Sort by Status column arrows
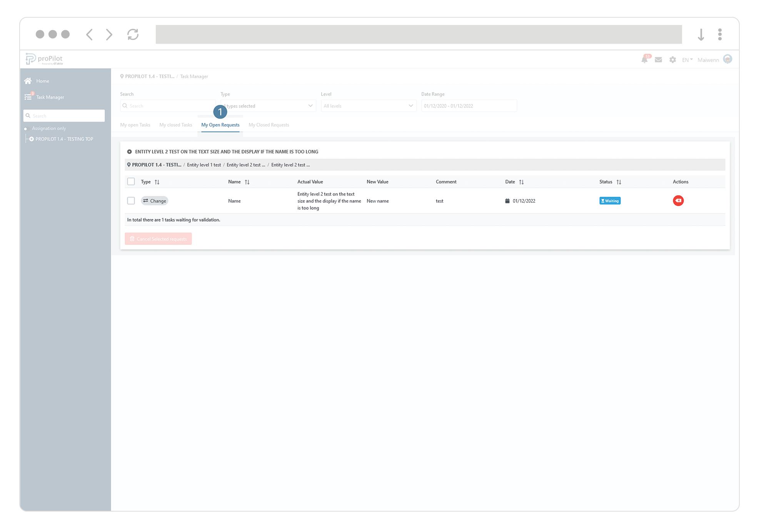 [619, 182]
